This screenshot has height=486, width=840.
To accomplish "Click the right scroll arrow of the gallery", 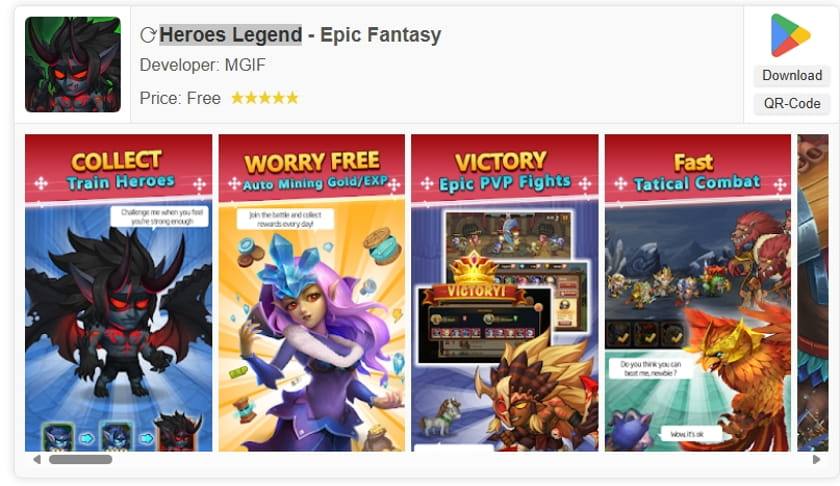I will click(816, 459).
